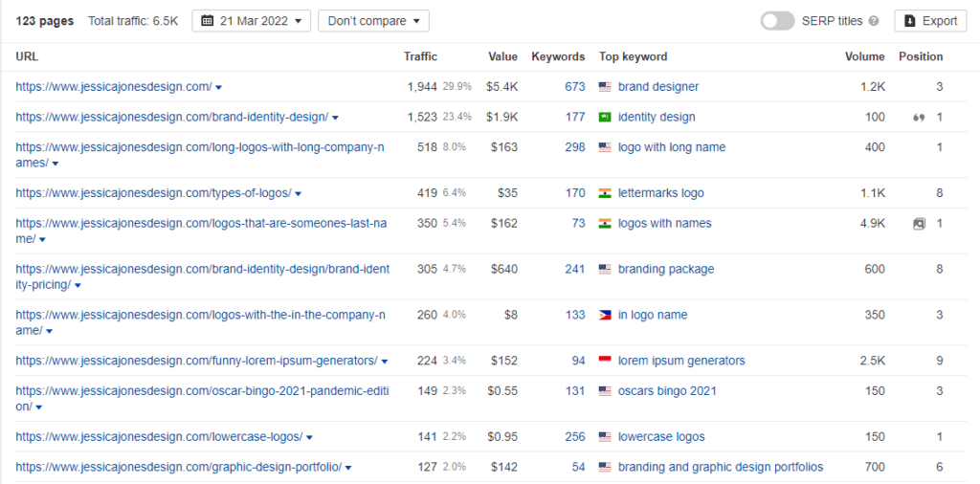Open the brand-identity-design URL link
The image size is (980, 484).
click(172, 117)
